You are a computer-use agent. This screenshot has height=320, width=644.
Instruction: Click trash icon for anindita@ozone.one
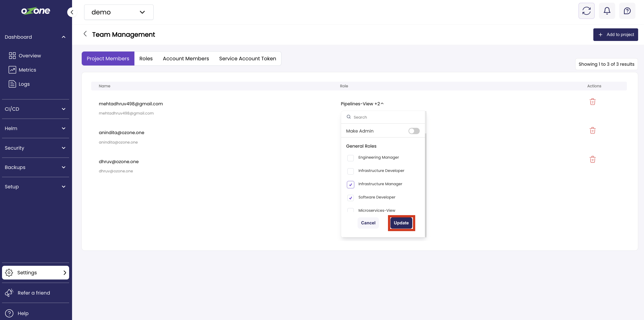(592, 131)
